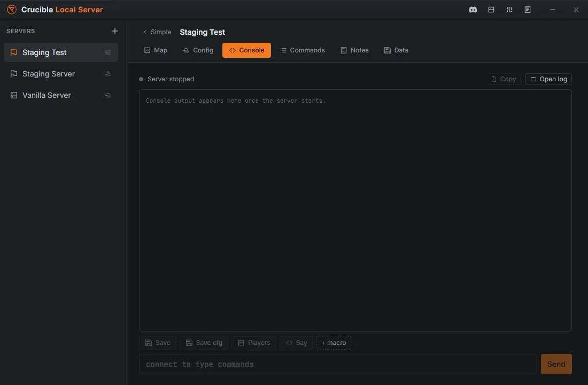Click the Save quick command

click(158, 343)
